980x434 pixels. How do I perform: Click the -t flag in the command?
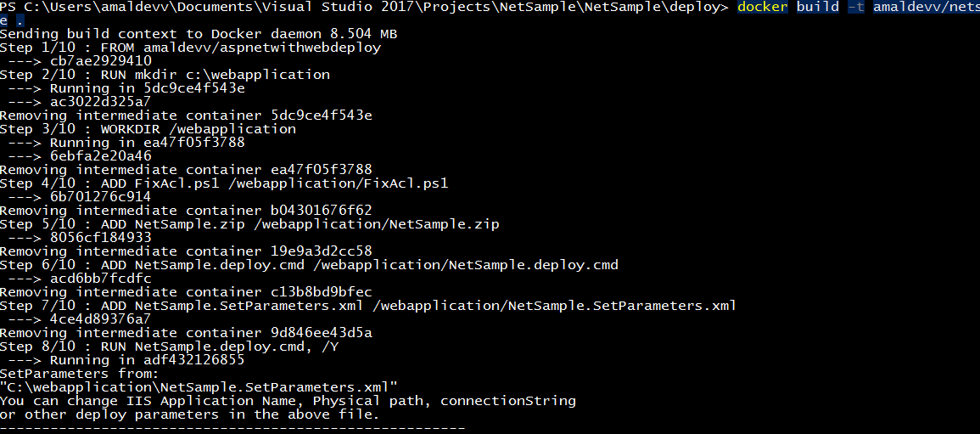[x=855, y=8]
